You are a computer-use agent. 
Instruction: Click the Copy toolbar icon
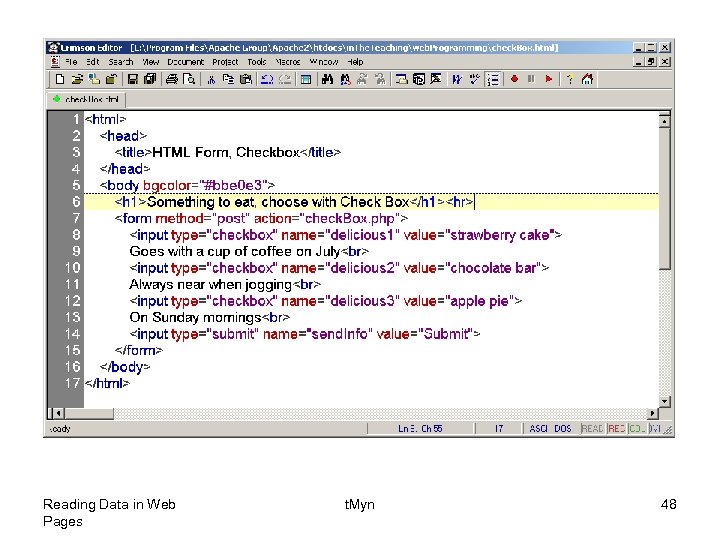pyautogui.click(x=228, y=79)
